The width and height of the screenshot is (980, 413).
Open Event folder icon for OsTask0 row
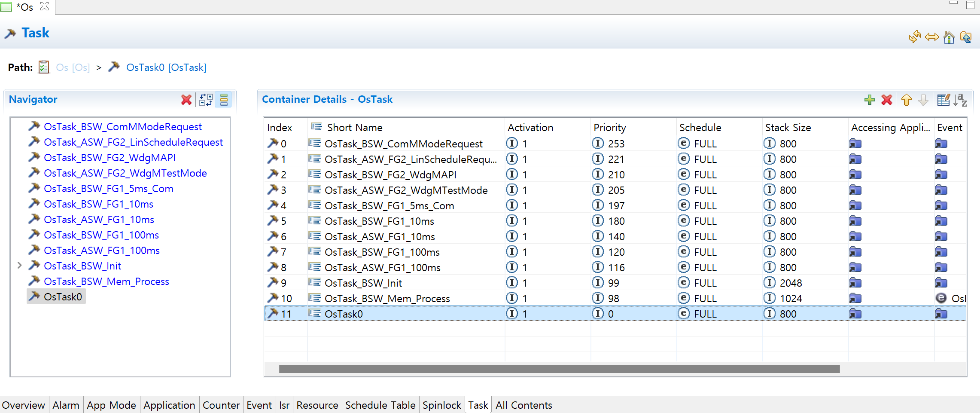941,314
